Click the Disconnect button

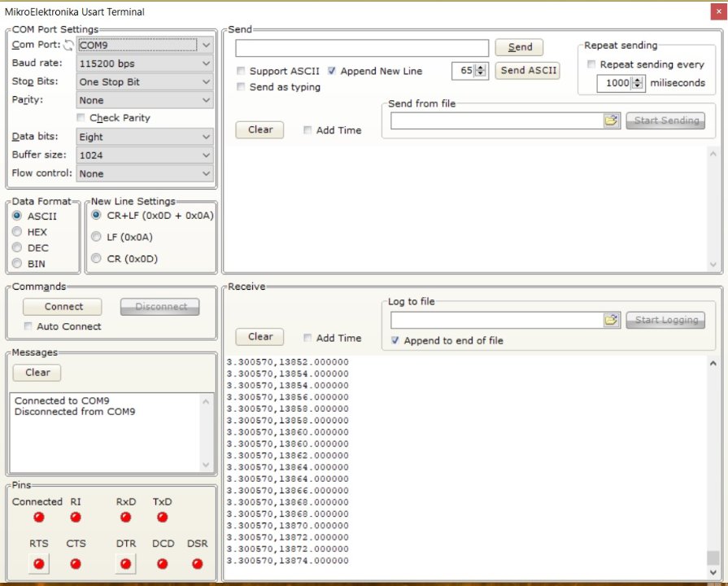(160, 307)
